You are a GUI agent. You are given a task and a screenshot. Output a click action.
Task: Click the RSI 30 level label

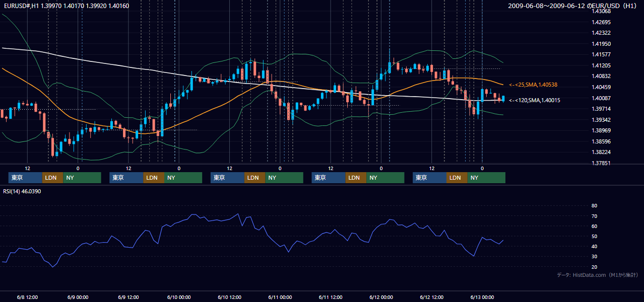[594, 257]
